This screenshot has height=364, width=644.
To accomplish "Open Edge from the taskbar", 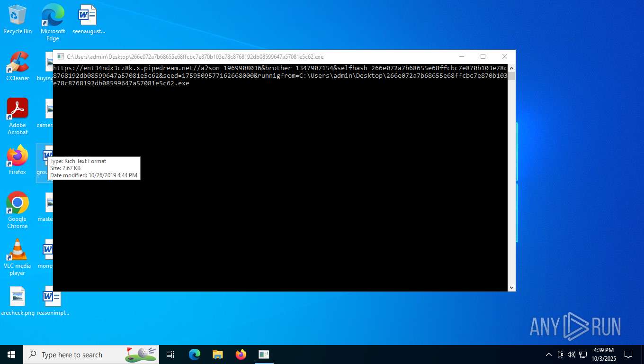I will (x=195, y=355).
